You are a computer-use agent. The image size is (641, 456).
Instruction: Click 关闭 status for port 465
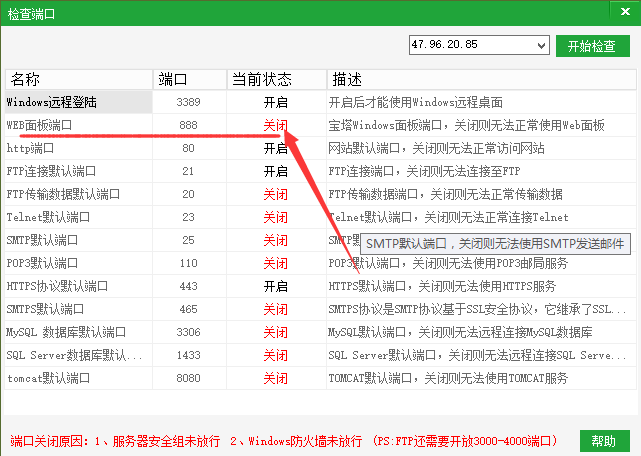[x=276, y=309]
